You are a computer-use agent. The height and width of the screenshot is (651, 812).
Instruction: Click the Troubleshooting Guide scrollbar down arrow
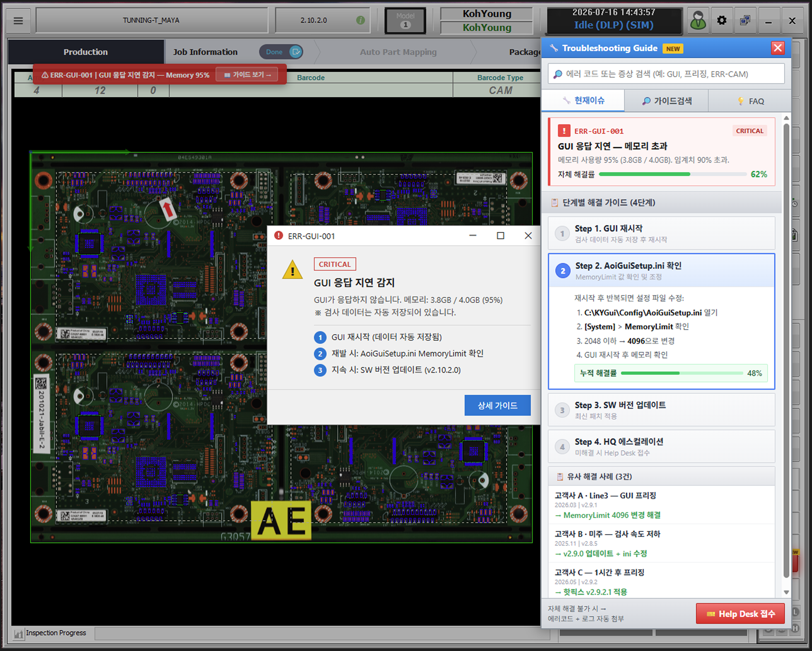tap(786, 592)
